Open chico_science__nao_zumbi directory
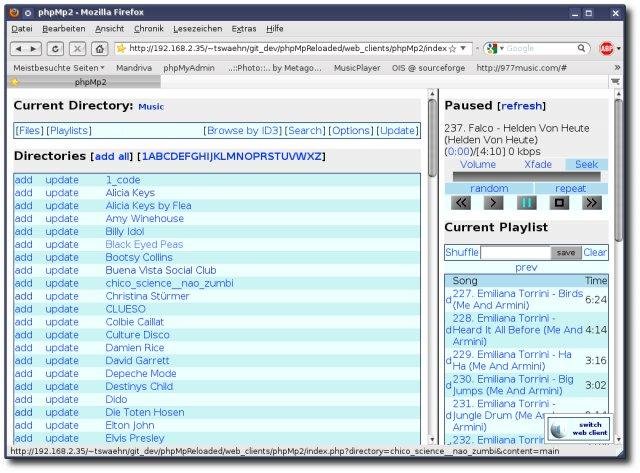 [169, 283]
